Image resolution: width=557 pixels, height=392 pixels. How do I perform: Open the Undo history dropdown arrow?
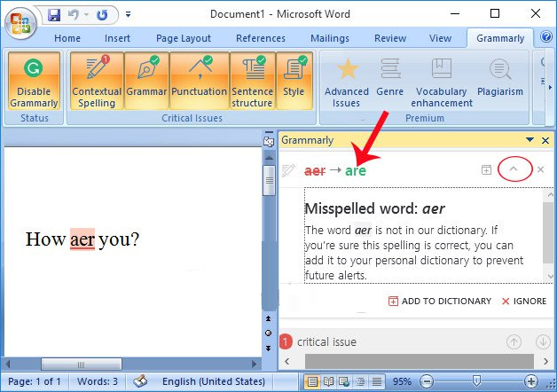(x=87, y=14)
